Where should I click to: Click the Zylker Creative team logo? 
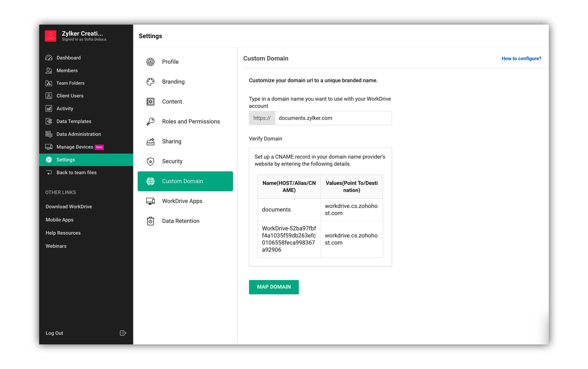pyautogui.click(x=50, y=36)
